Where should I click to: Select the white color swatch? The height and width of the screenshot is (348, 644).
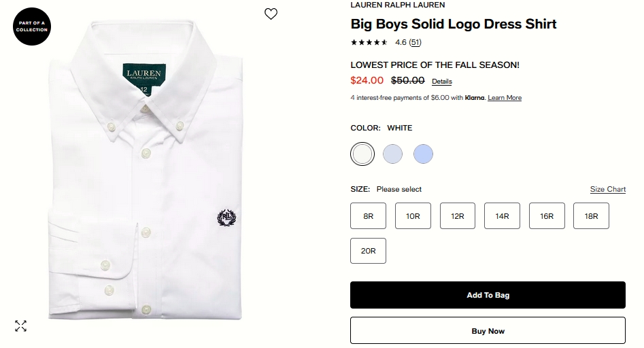point(362,154)
